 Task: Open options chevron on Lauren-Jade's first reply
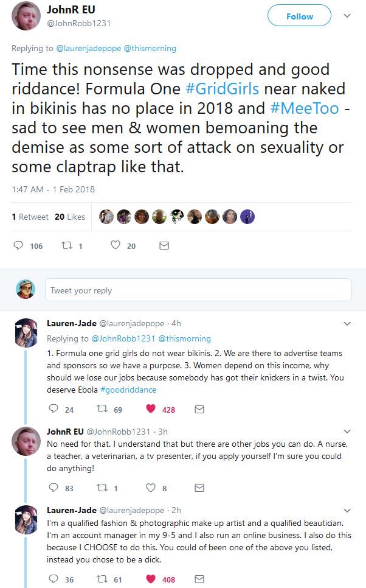point(347,323)
